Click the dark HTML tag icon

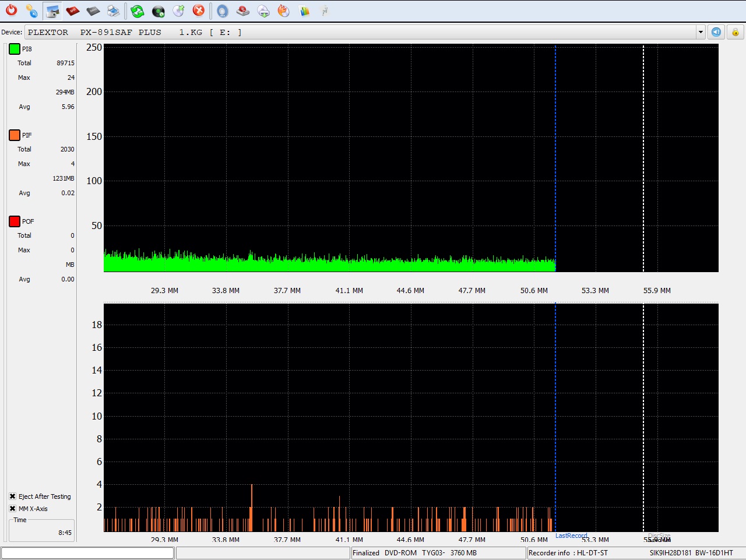pyautogui.click(x=93, y=10)
